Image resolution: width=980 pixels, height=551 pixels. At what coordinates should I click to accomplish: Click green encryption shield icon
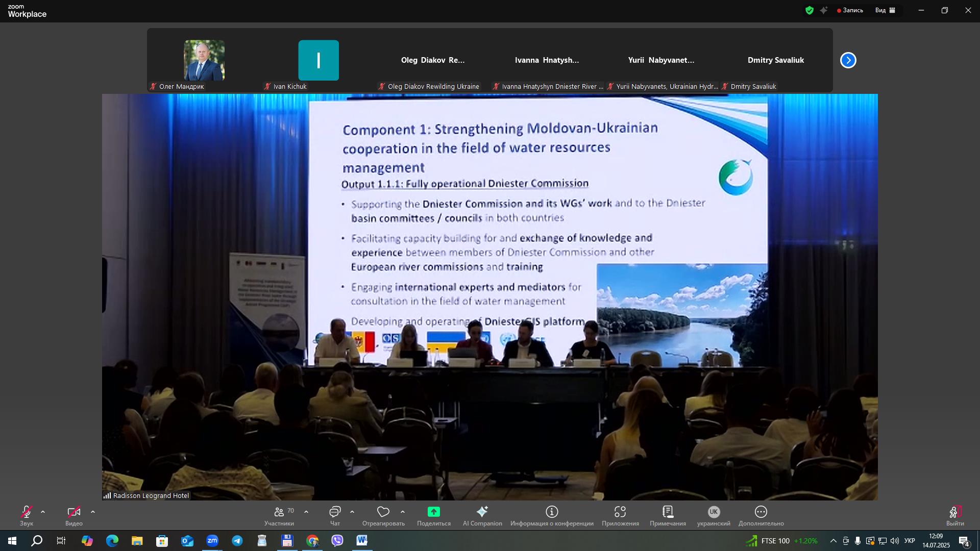point(810,10)
